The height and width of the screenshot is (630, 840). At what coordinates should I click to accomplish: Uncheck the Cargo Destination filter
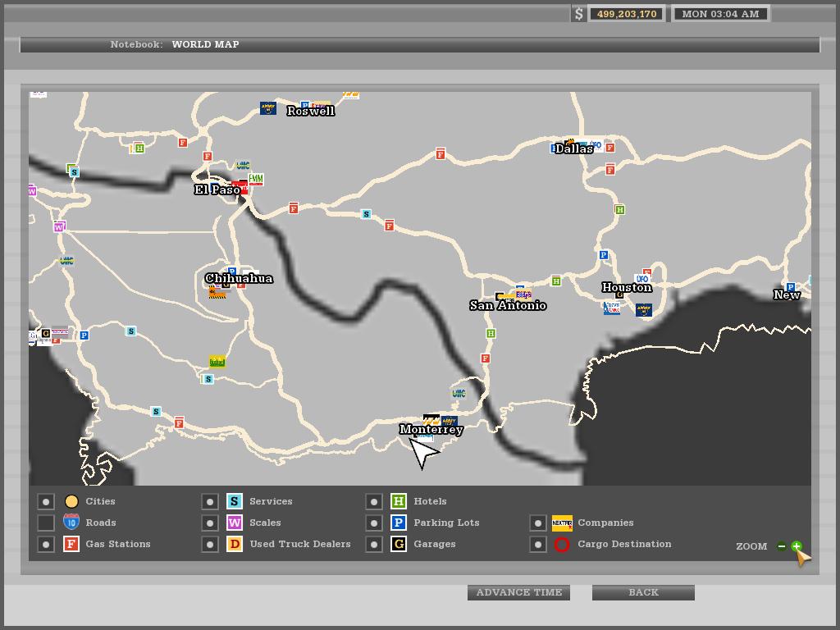click(x=537, y=544)
